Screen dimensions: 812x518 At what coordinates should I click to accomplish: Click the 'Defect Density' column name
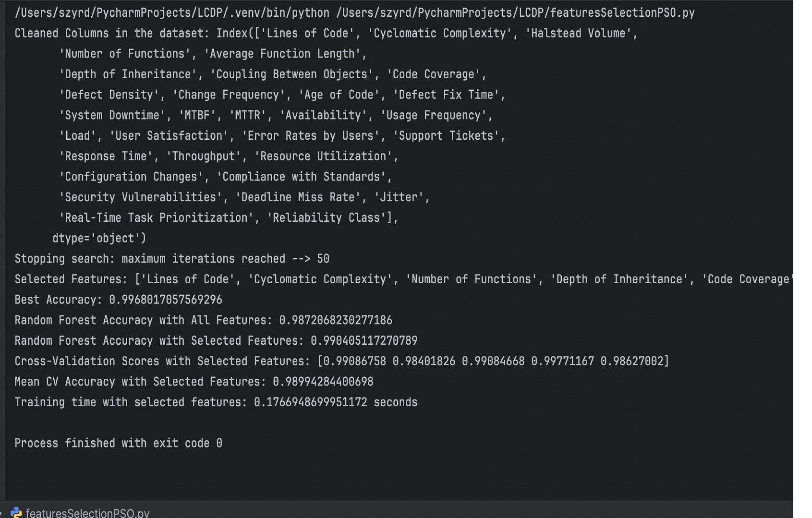click(109, 95)
